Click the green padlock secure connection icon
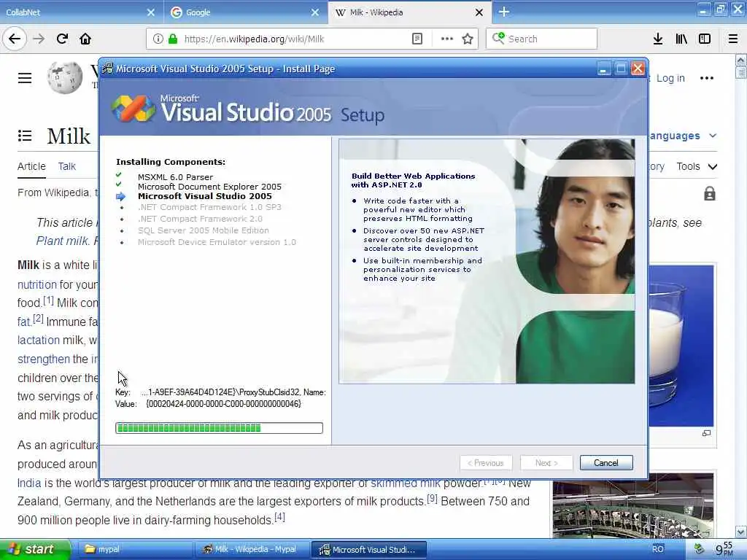This screenshot has height=560, width=747. [173, 39]
